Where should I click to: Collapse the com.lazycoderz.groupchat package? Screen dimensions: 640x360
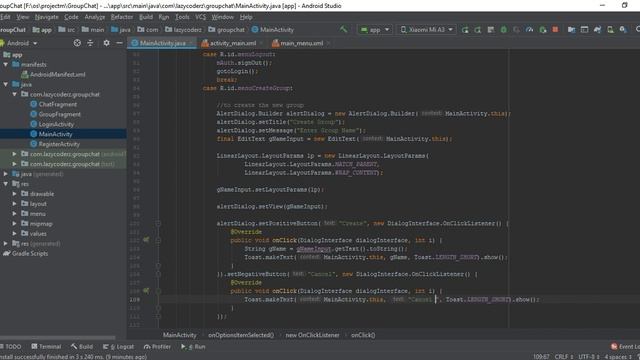click(x=15, y=94)
